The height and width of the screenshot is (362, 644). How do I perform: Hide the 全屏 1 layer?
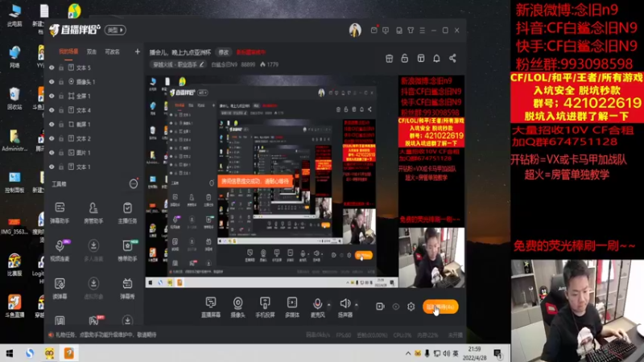coord(52,96)
